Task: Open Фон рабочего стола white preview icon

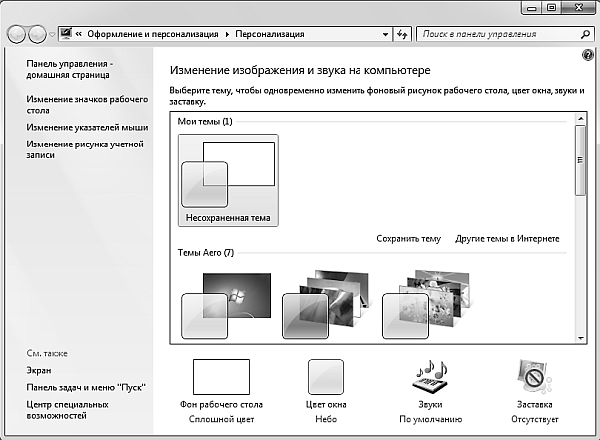Action: pos(221,377)
